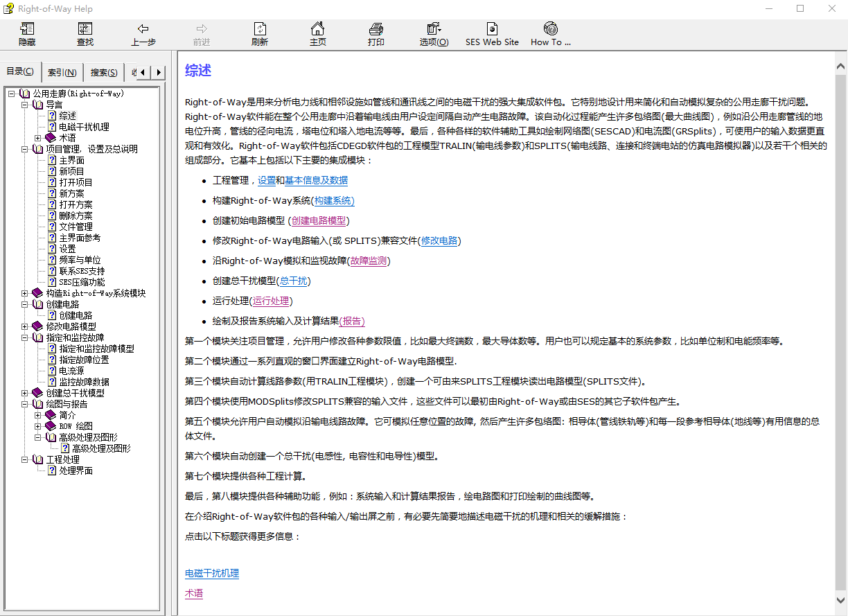Image resolution: width=848 pixels, height=616 pixels.
Task: Expand the ROW 绘图 node
Action: (38, 426)
